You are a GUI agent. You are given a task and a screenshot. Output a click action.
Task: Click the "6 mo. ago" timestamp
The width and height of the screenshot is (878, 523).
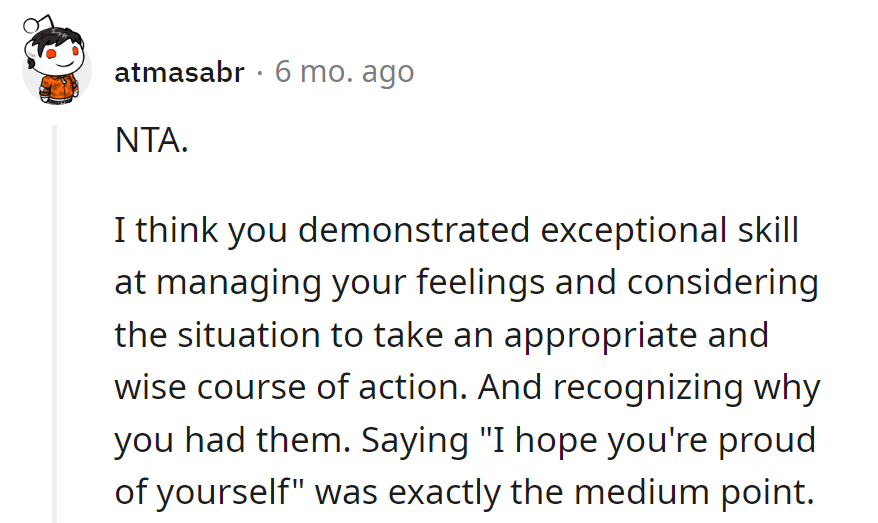tap(344, 73)
